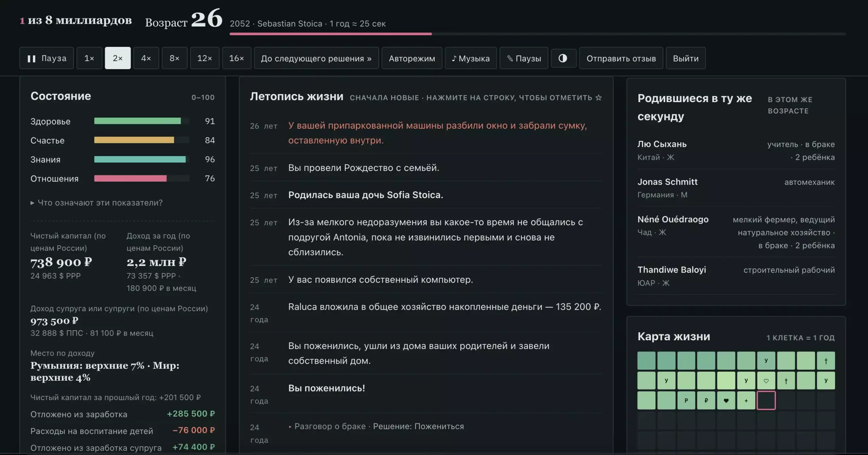Screen dimensions: 868x455
Task: Select the 16× speed option
Action: click(237, 58)
